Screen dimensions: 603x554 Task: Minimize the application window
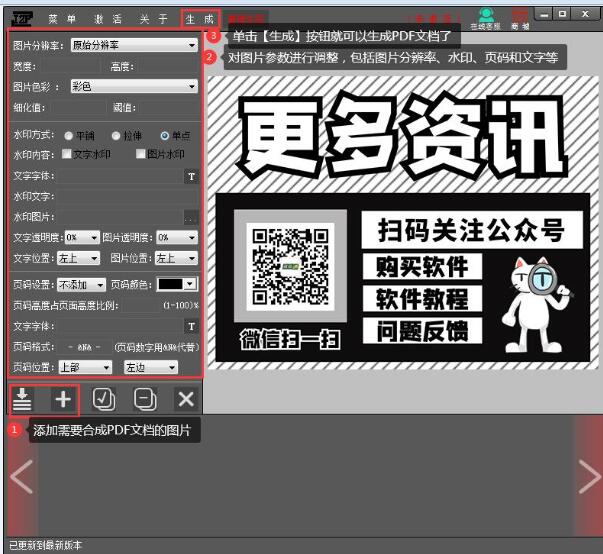(544, 15)
